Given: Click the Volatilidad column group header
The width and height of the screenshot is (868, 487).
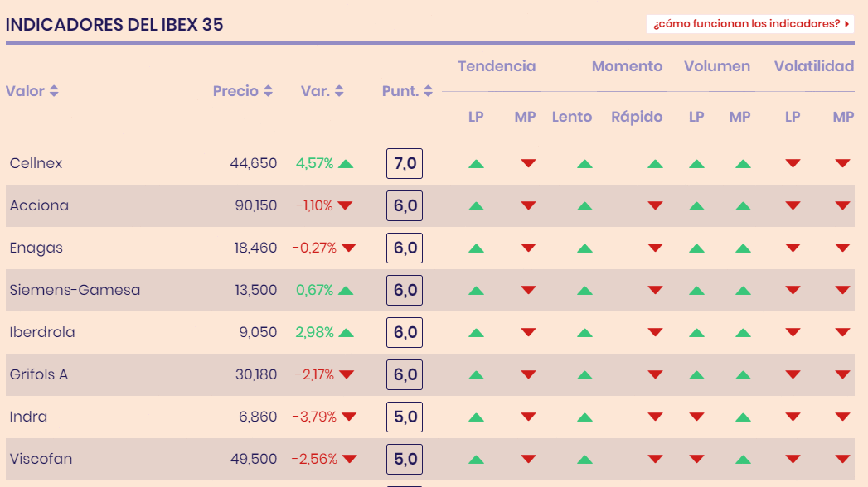Looking at the screenshot, I should (x=813, y=66).
